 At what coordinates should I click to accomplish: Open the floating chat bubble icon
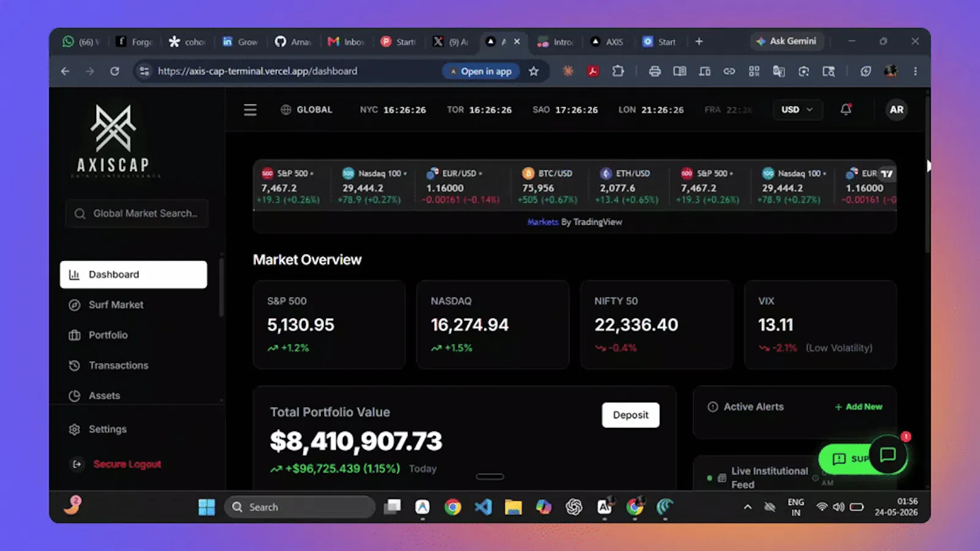(888, 455)
